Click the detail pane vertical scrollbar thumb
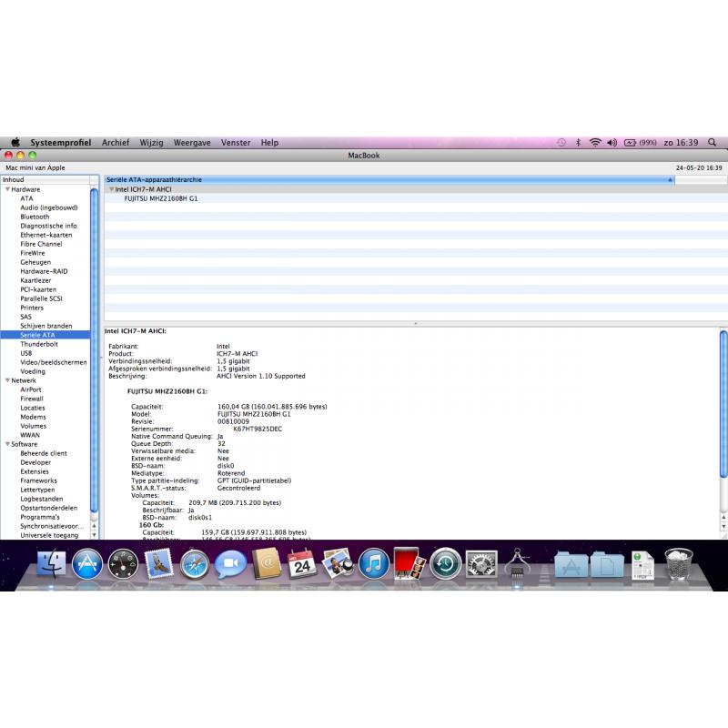Screen dimensions: 728x728 click(723, 404)
